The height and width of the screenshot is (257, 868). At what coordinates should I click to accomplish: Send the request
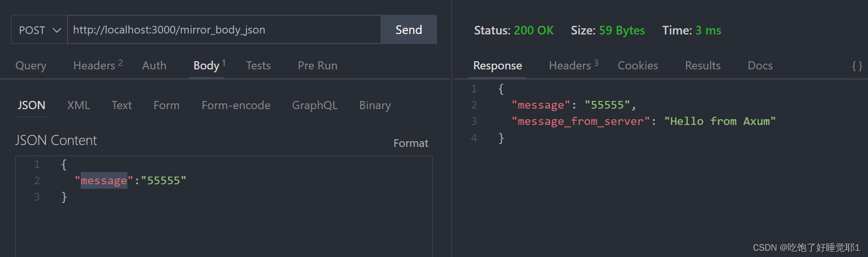pyautogui.click(x=409, y=30)
